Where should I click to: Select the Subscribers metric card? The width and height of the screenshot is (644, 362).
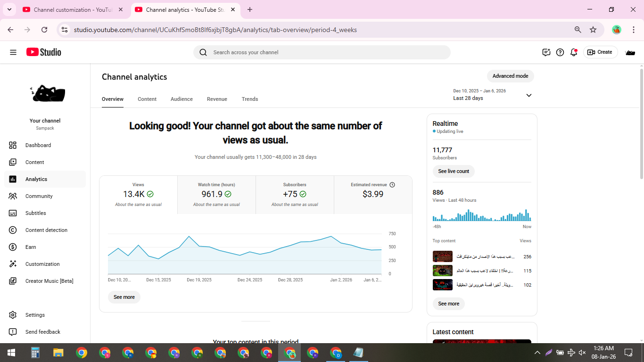click(x=295, y=195)
